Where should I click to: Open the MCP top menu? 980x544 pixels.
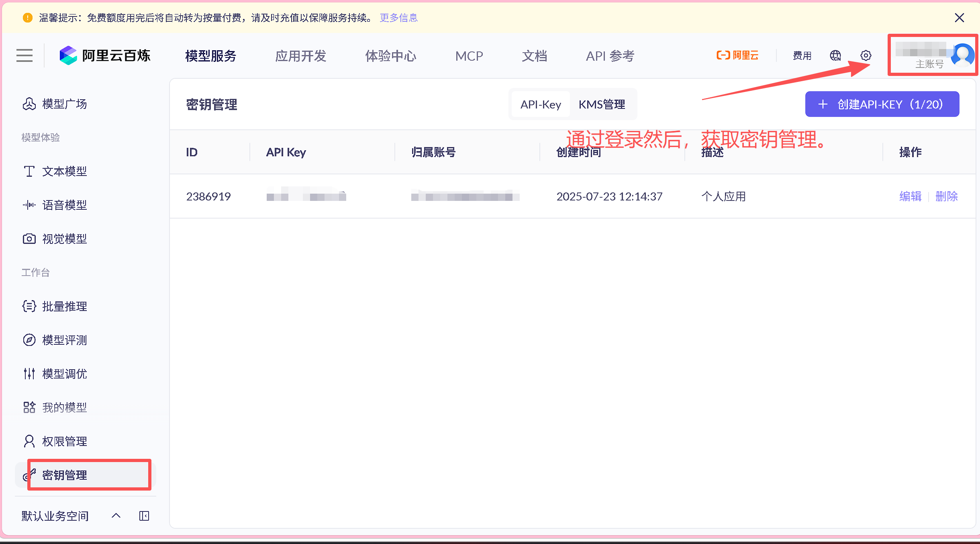click(x=469, y=56)
